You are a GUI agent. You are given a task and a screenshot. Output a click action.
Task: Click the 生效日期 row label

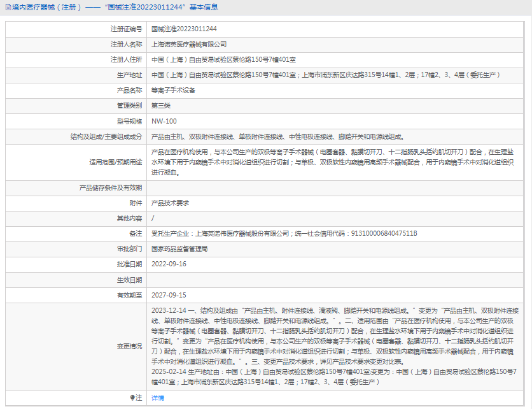point(129,280)
